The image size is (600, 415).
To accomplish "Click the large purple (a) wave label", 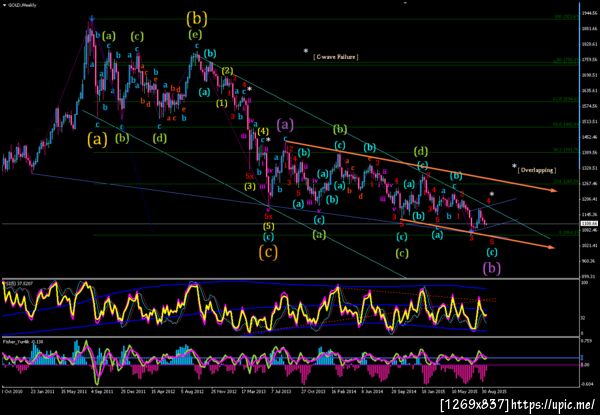I will pyautogui.click(x=285, y=124).
